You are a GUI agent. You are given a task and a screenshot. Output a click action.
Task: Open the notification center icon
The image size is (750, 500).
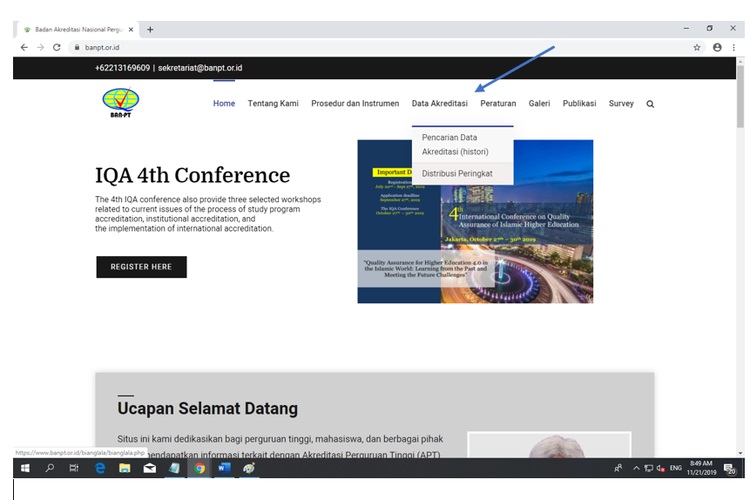click(x=729, y=468)
